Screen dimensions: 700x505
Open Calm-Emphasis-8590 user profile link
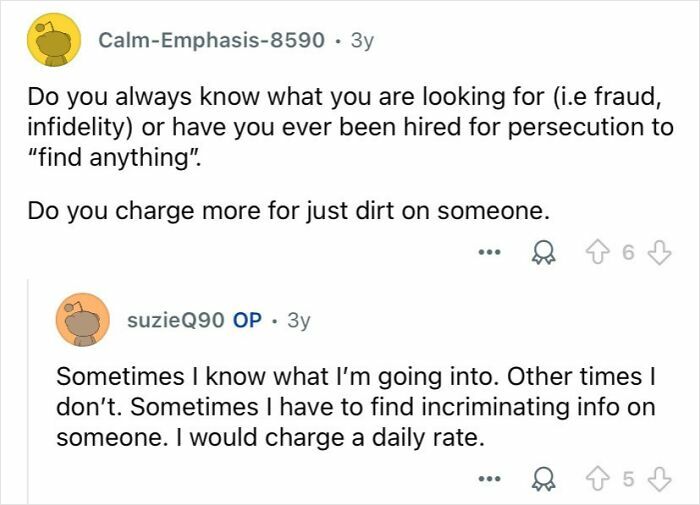[211, 40]
